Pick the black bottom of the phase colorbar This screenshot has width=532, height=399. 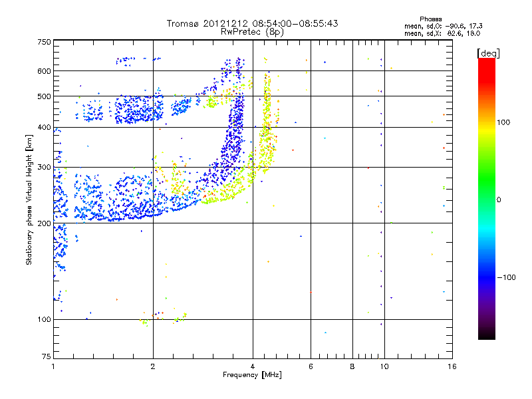click(x=487, y=336)
